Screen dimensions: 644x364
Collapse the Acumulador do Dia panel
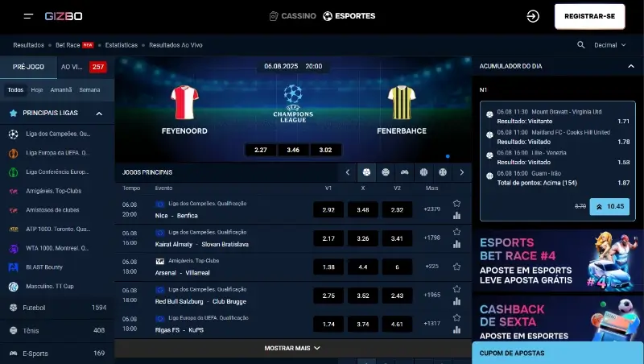(631, 66)
